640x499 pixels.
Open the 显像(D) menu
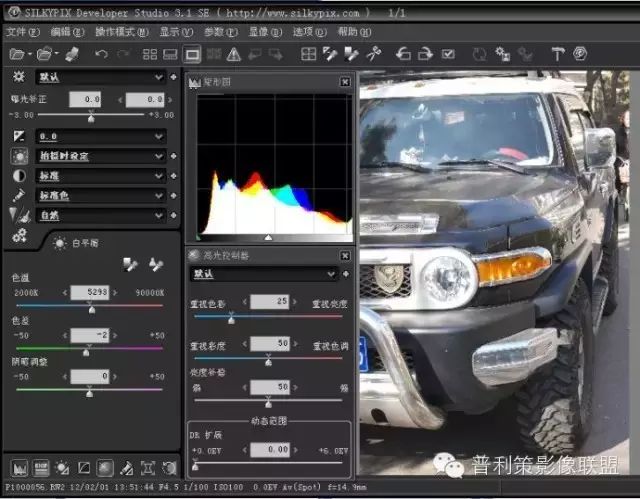[265, 32]
